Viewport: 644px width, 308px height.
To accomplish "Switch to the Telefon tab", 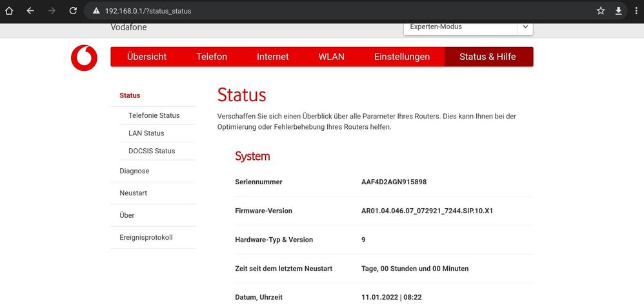I will point(212,57).
